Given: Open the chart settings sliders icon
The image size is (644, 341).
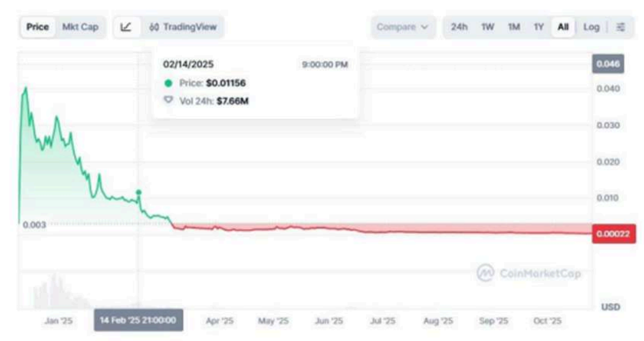Looking at the screenshot, I should click(x=620, y=27).
